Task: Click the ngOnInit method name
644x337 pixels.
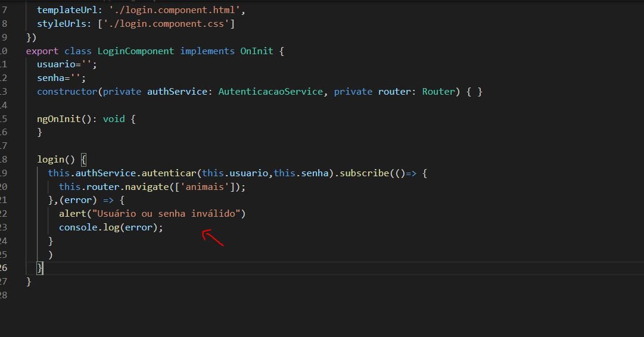Action: point(59,119)
